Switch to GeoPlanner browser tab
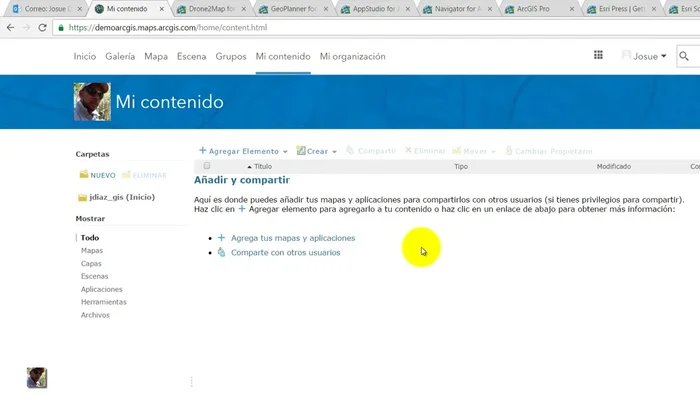The image size is (700, 404). [x=293, y=9]
